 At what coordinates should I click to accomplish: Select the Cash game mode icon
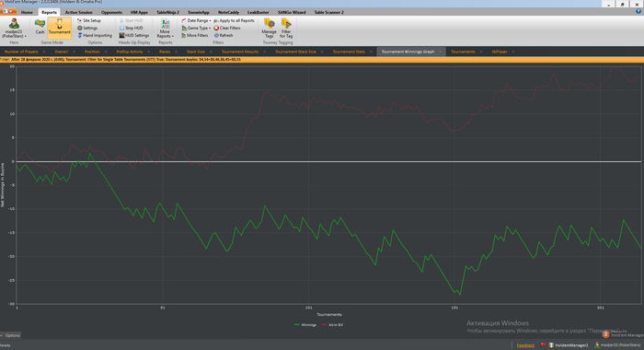click(x=40, y=27)
